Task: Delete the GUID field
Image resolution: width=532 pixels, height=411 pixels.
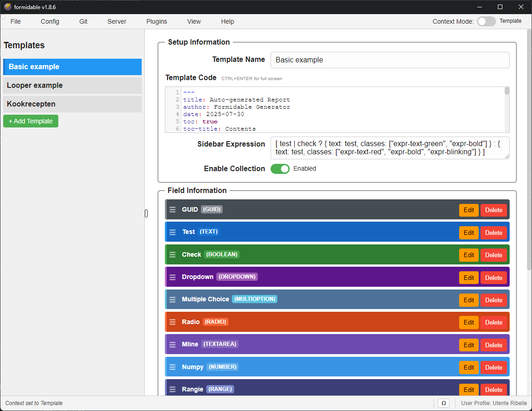Action: pyautogui.click(x=494, y=210)
